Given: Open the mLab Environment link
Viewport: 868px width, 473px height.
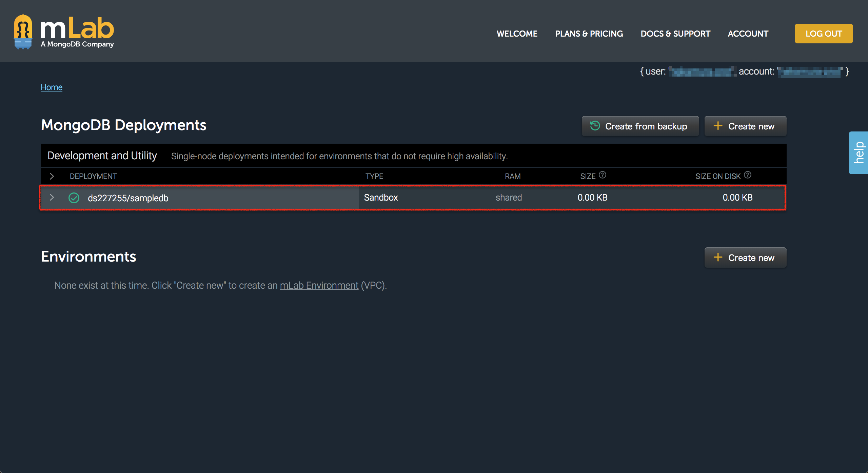Looking at the screenshot, I should pos(319,286).
